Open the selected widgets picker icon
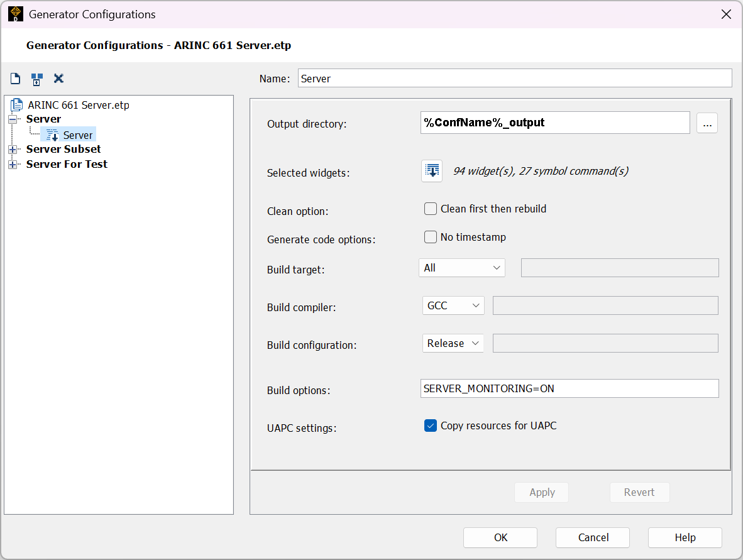Image resolution: width=743 pixels, height=560 pixels. pos(432,171)
